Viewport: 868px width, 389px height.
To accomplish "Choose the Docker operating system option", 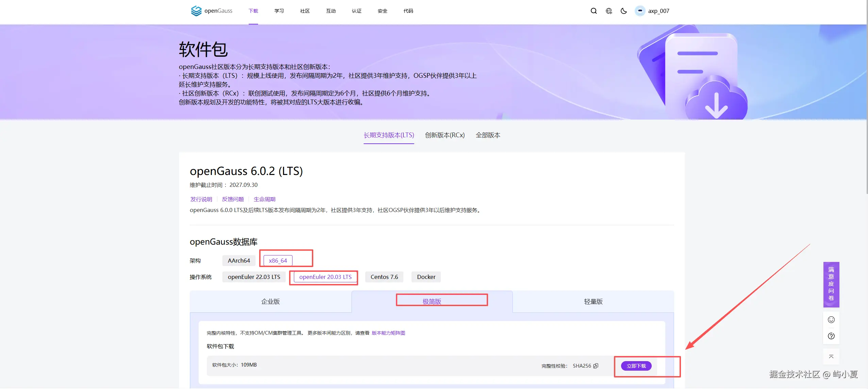I will 426,277.
